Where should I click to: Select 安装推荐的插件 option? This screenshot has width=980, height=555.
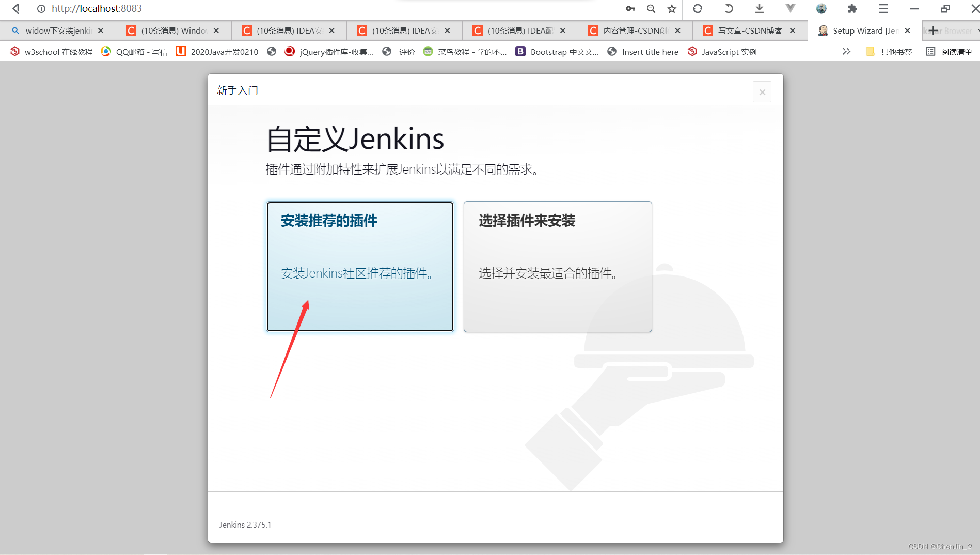click(x=360, y=267)
